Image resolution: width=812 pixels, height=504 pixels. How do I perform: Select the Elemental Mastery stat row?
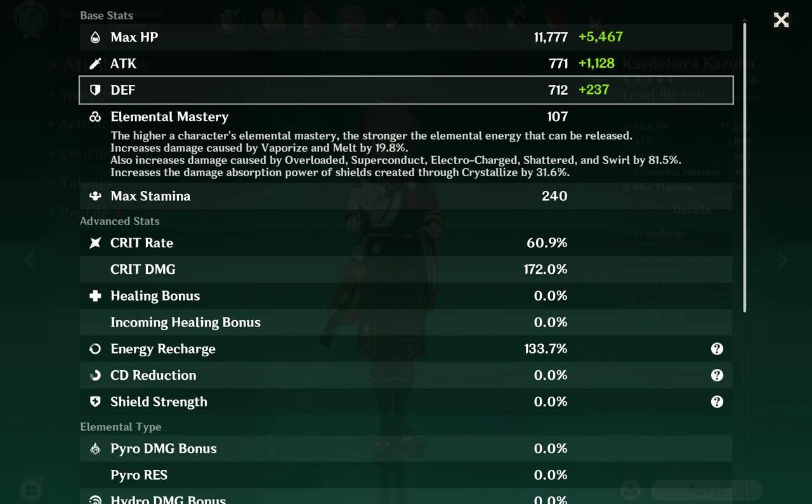(406, 117)
